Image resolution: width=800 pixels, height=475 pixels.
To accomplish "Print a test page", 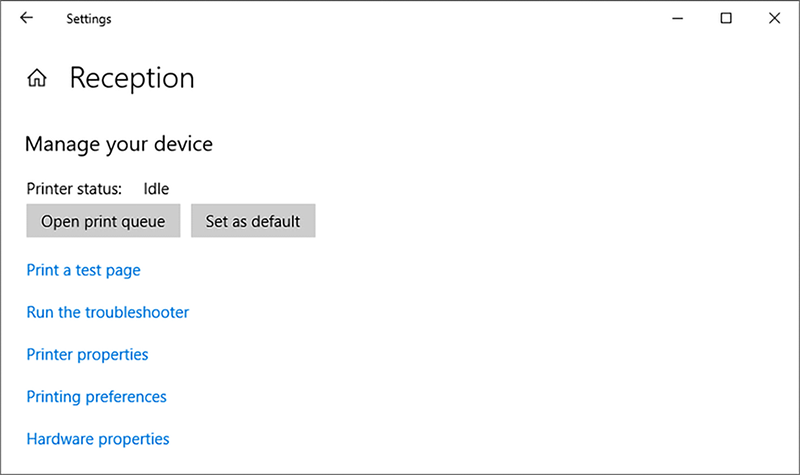I will [x=83, y=270].
